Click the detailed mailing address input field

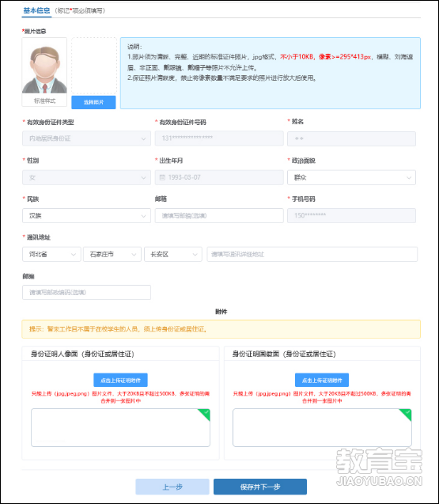tap(312, 254)
